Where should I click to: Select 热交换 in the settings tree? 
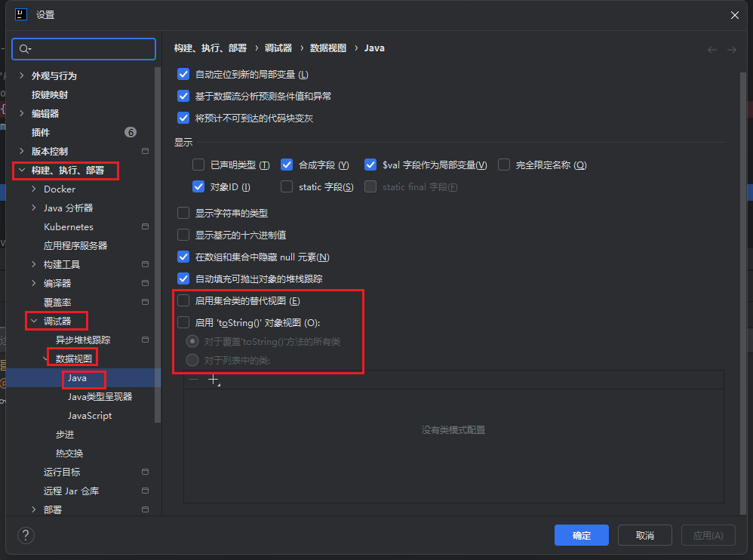pyautogui.click(x=69, y=454)
